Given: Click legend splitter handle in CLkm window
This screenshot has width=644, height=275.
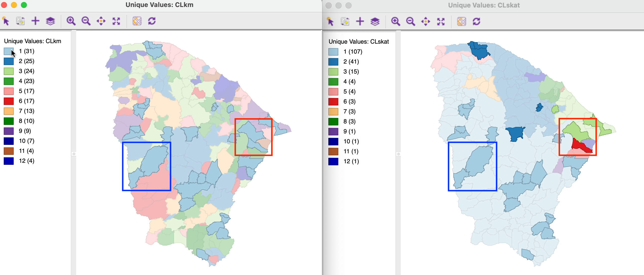Looking at the screenshot, I should click(x=74, y=154).
